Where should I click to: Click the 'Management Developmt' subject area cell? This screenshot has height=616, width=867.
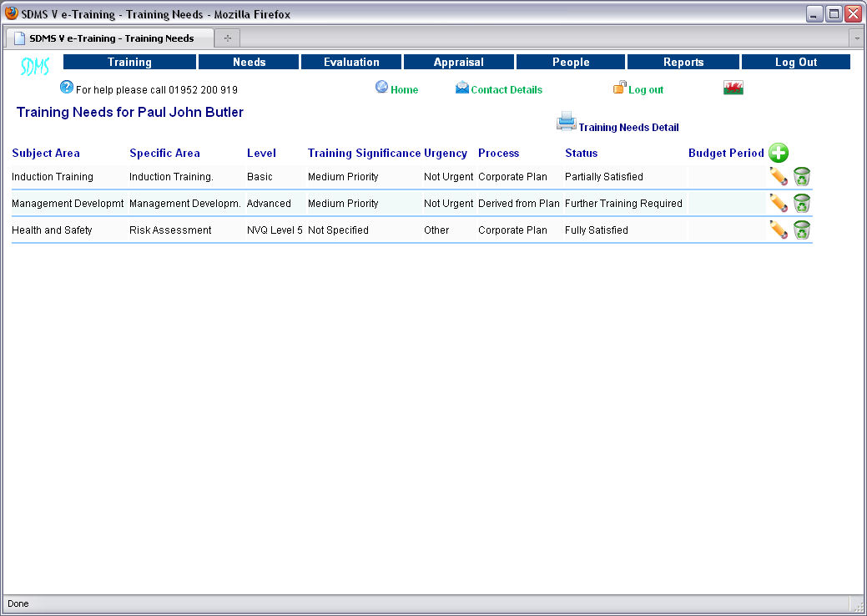tap(68, 204)
